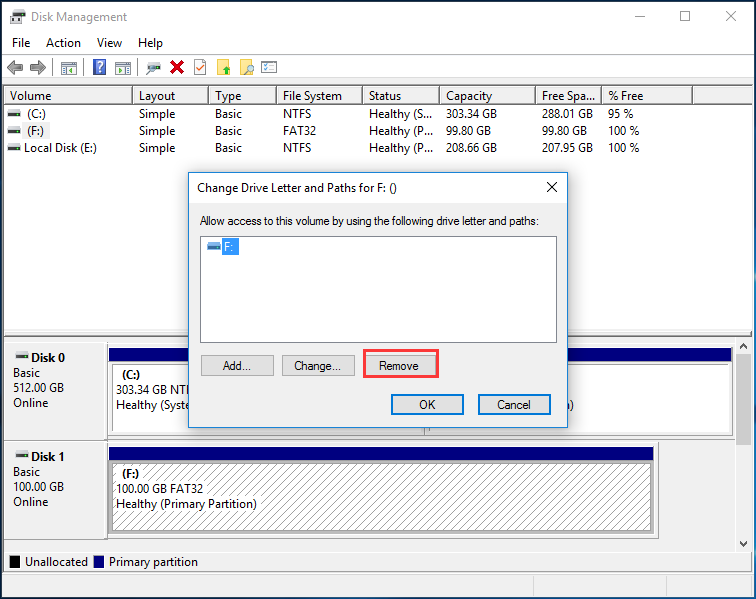Click the scroll up arrow in disk pane

pos(743,346)
